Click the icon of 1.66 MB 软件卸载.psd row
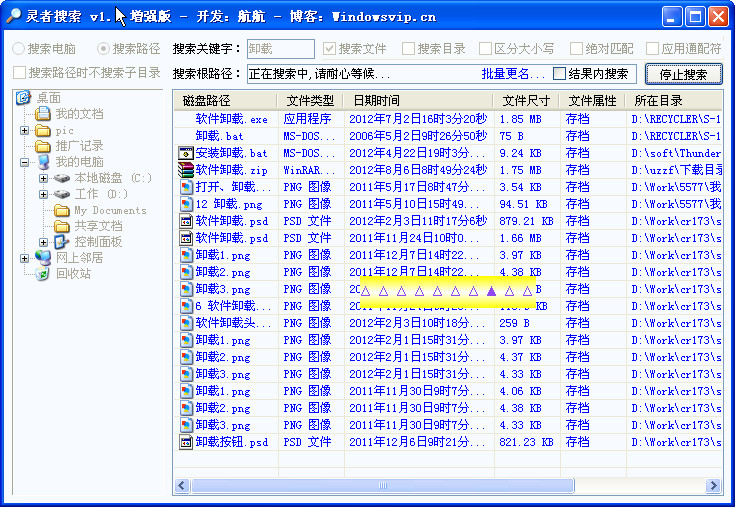The width and height of the screenshot is (735, 507). 186,238
